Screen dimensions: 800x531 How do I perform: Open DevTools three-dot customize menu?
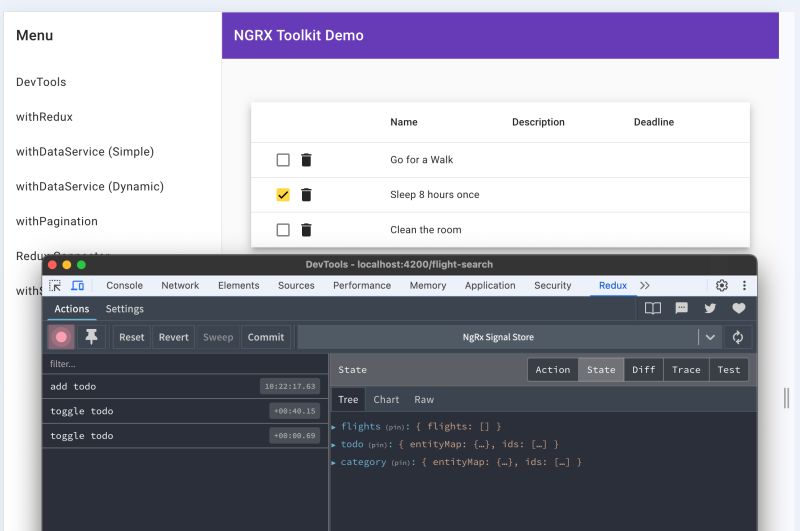(x=744, y=286)
